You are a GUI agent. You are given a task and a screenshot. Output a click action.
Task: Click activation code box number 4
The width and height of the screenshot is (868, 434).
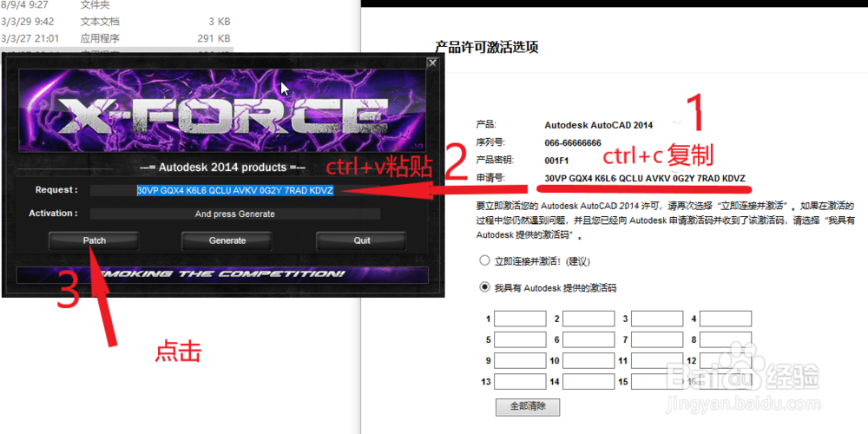pos(726,319)
